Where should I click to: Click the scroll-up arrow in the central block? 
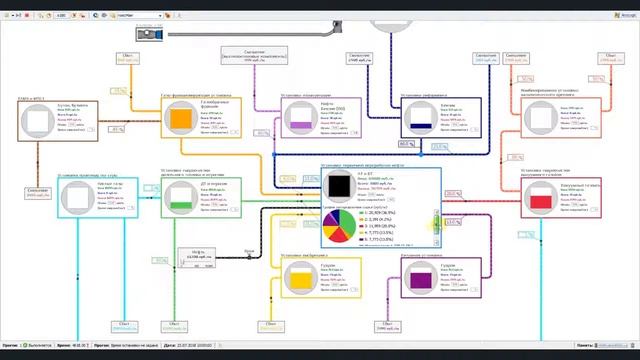436,212
